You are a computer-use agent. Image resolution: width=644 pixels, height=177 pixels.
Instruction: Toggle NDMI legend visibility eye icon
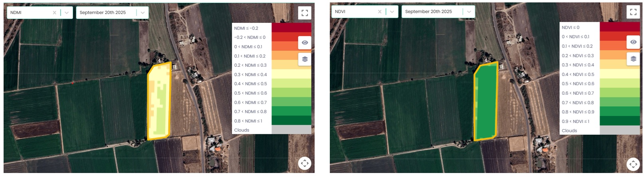305,43
